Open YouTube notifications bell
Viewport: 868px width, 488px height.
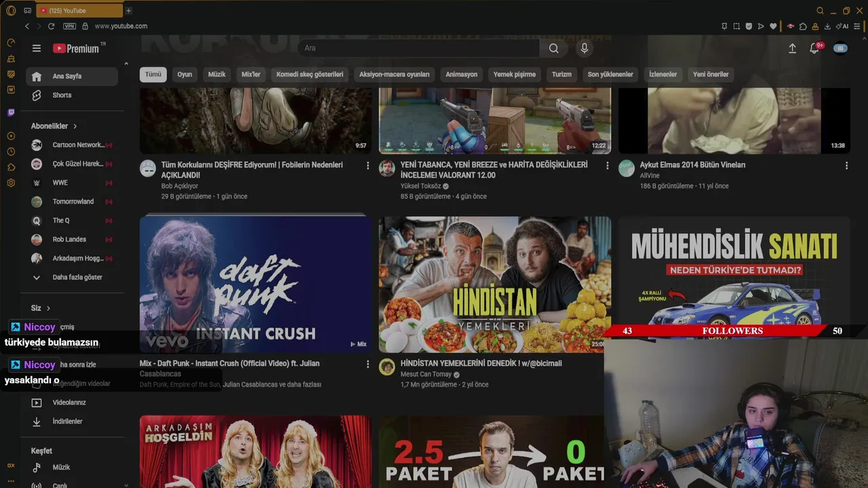click(815, 48)
